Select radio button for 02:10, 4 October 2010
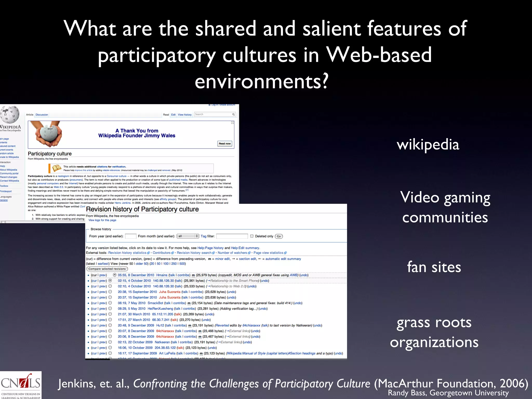The height and width of the screenshot is (399, 532). tap(110, 286)
